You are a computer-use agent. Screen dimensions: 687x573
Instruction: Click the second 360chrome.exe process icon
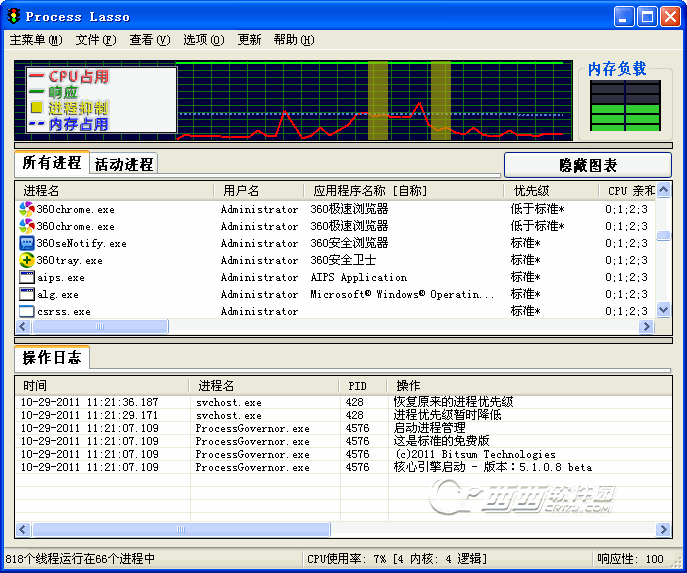27,226
